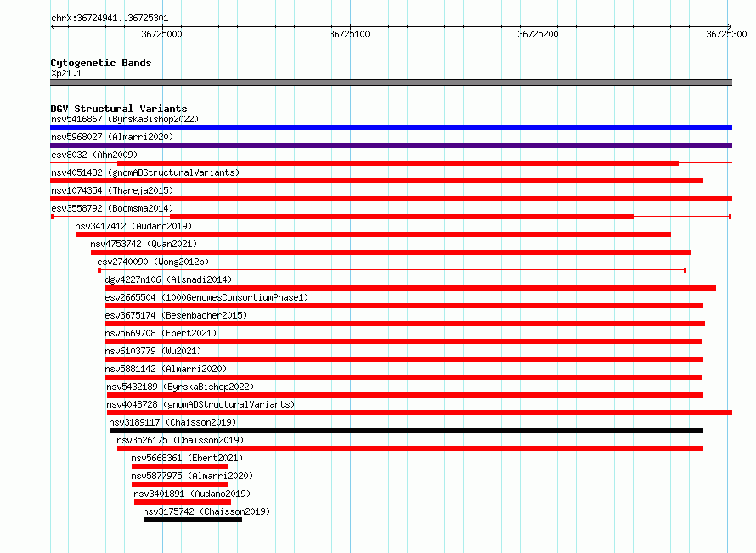
Task: Click the Cytogenetic Bands track title
Action: (101, 63)
